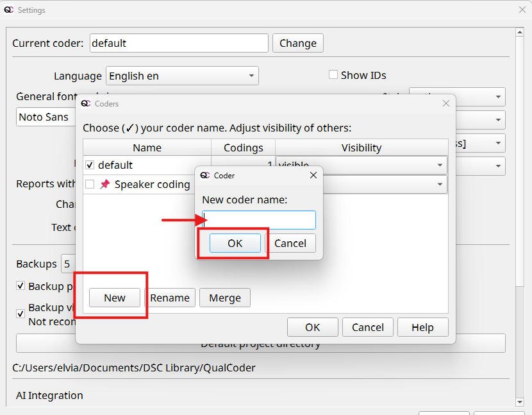Click the Merge coders button
The height and width of the screenshot is (415, 532).
point(225,298)
